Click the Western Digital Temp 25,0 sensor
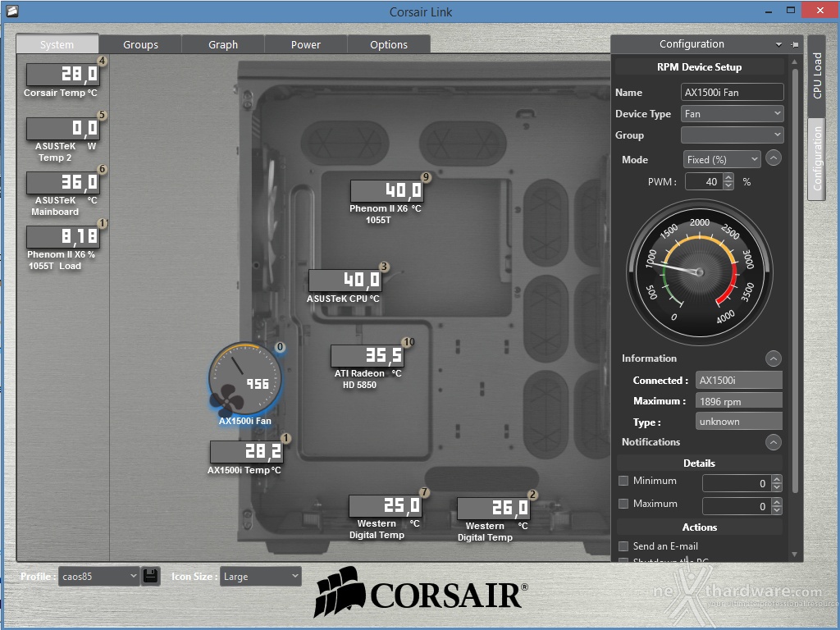Image resolution: width=840 pixels, height=630 pixels. coord(386,505)
